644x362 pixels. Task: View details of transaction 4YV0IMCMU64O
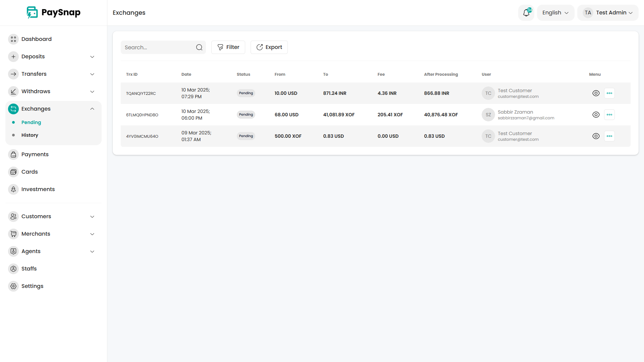point(596,136)
